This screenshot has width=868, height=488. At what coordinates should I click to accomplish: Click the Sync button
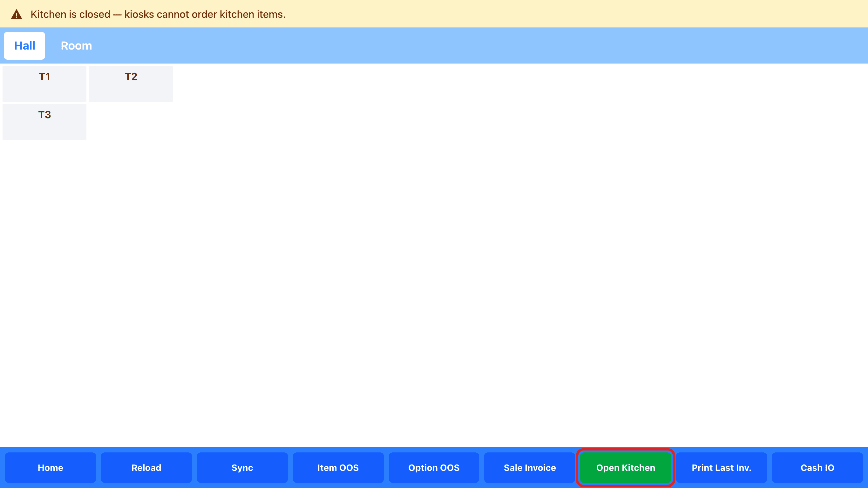click(x=242, y=467)
